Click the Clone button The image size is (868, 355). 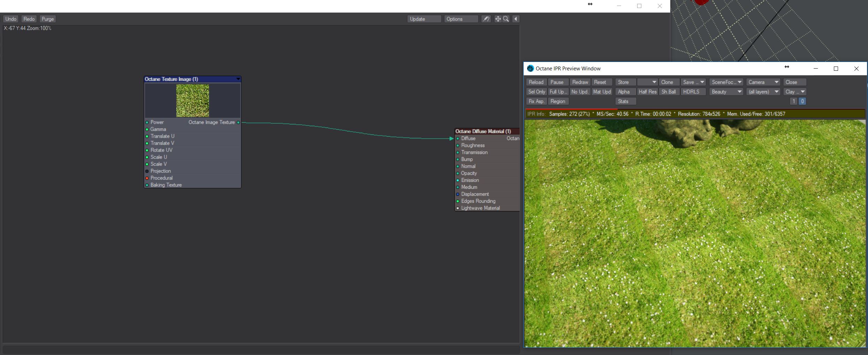(x=669, y=82)
